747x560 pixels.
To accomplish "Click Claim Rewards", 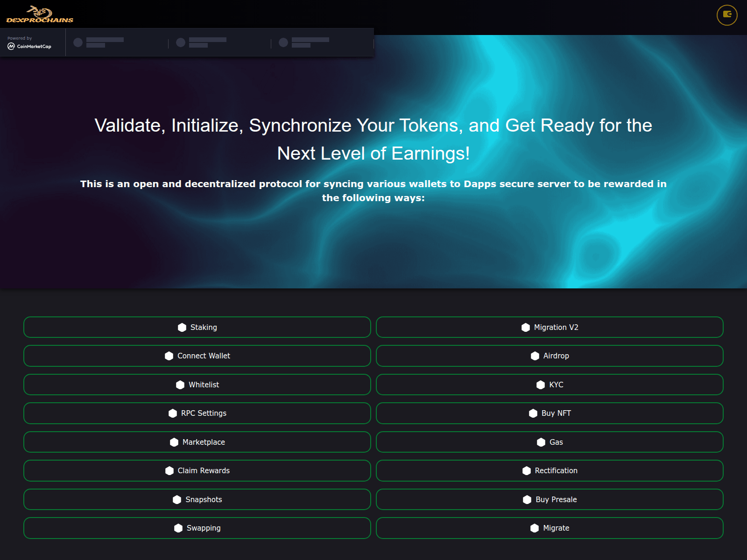I will (x=197, y=470).
